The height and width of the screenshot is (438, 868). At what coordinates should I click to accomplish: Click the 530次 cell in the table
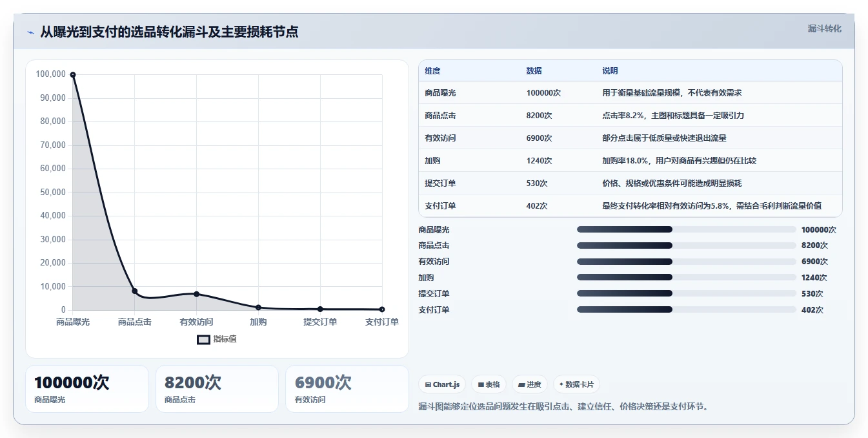(537, 183)
